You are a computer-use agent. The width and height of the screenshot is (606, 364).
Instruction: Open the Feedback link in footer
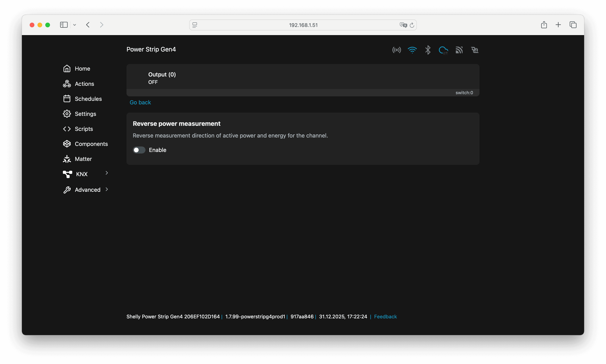tap(385, 317)
